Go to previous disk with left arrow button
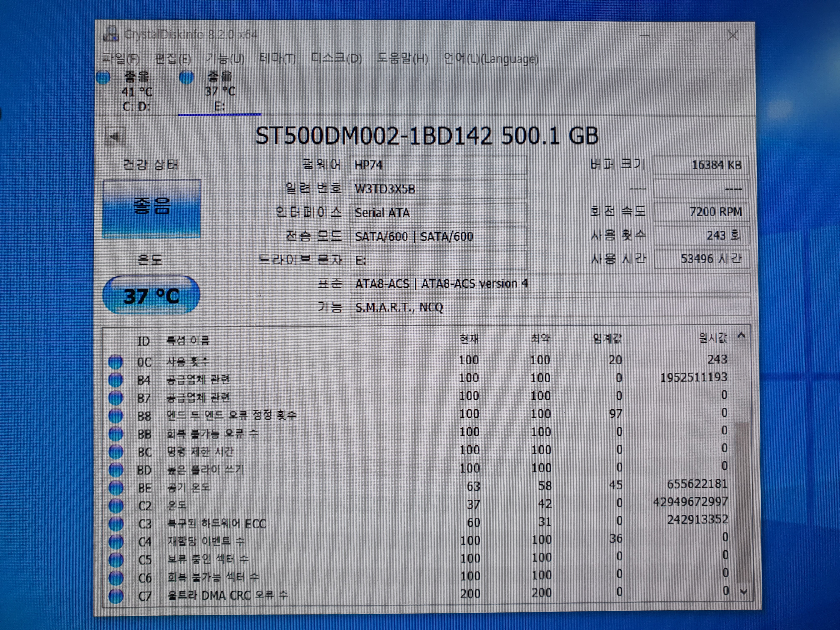The image size is (840, 630). 115,136
